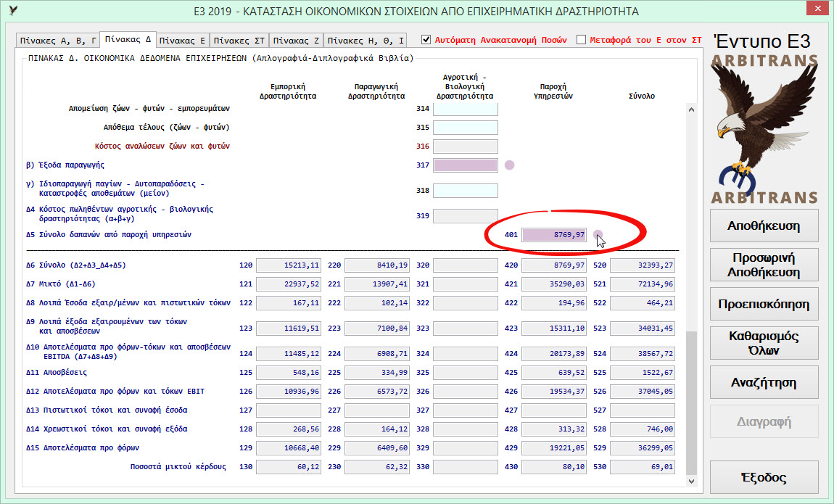This screenshot has height=504, width=834.
Task: Click field 319 in agricultural column
Action: (466, 216)
